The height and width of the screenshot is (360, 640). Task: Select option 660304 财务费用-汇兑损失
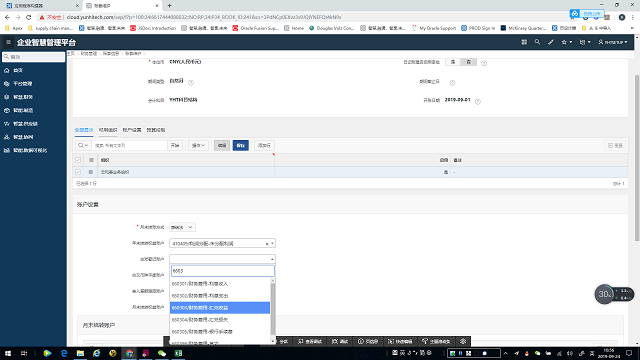(220, 320)
